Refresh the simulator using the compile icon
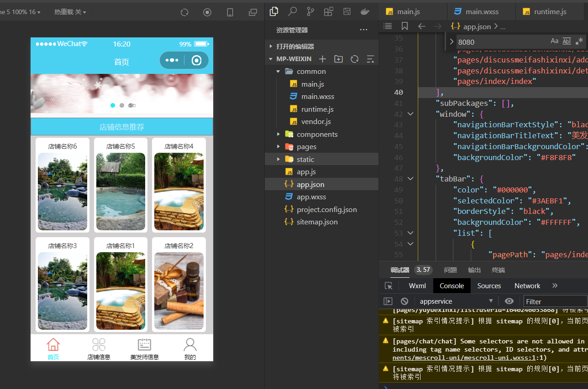Screen dimensions: 588x389 click(x=184, y=12)
